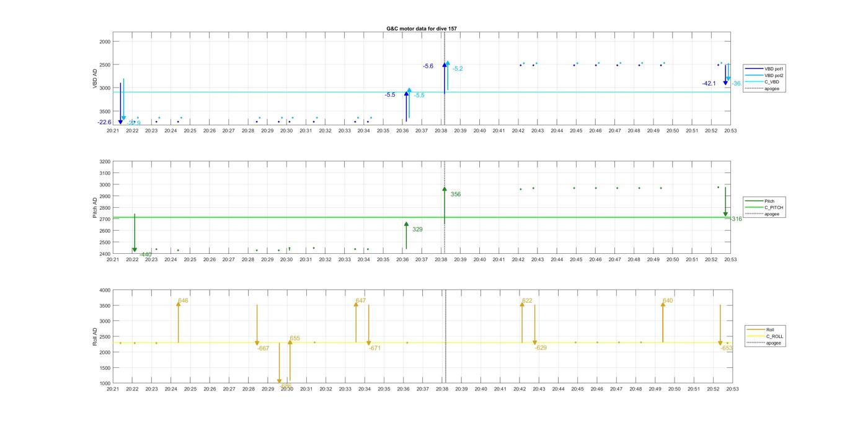Click the "-42.1" value label
868x430 pixels.
click(x=709, y=83)
